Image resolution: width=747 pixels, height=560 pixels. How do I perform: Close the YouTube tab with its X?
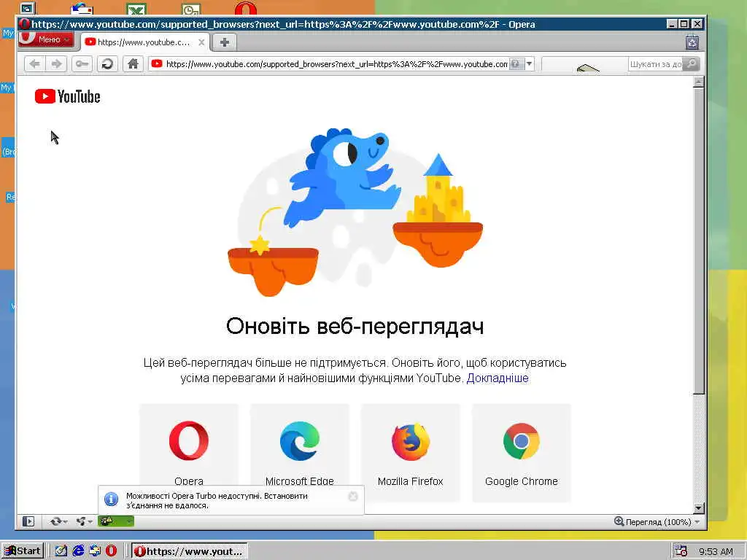[201, 42]
